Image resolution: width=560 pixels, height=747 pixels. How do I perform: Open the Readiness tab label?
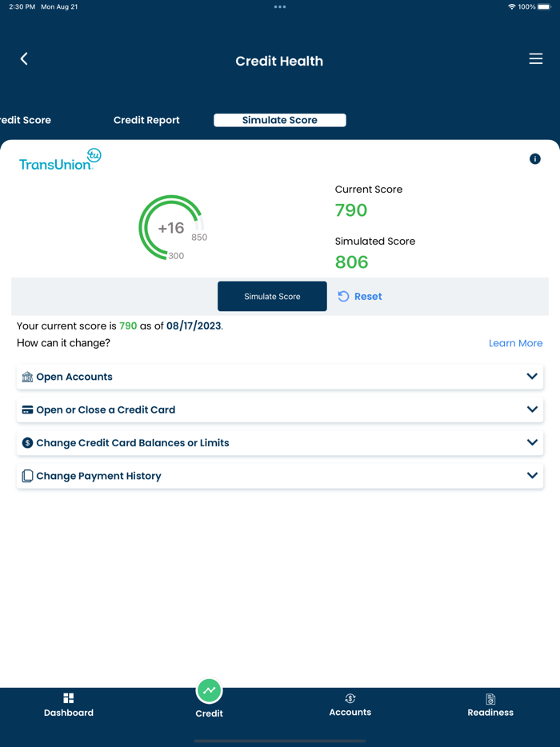(490, 713)
